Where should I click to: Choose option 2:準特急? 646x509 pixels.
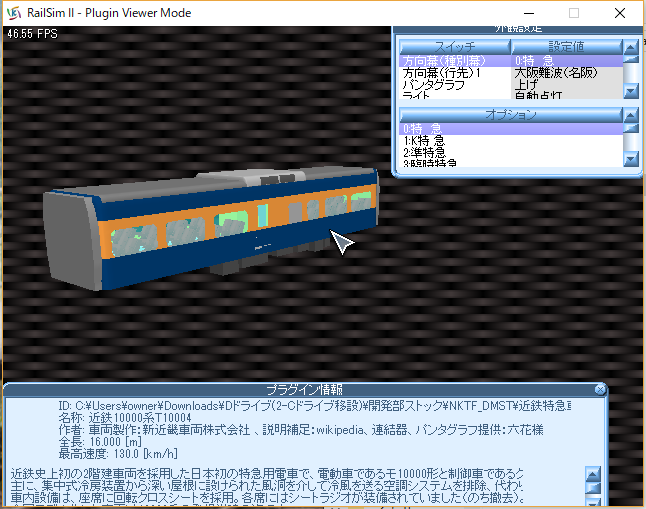511,152
